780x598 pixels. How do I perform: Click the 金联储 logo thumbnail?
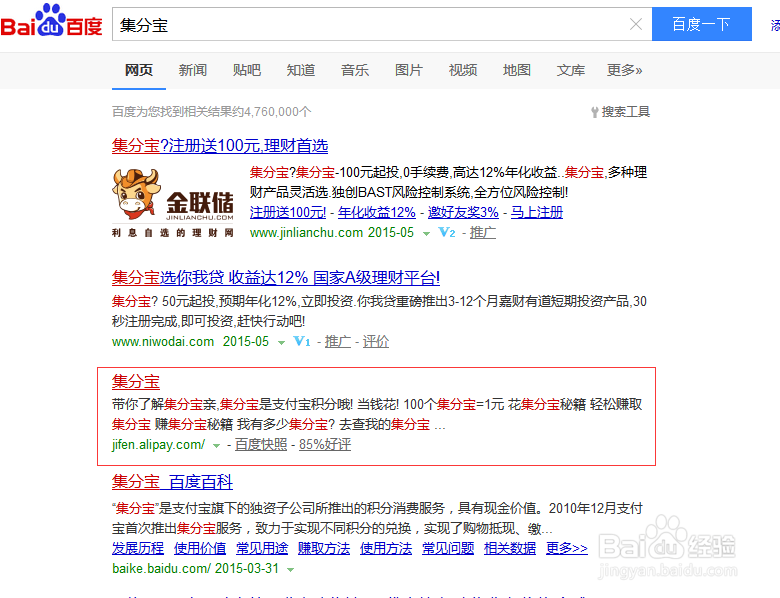click(173, 203)
